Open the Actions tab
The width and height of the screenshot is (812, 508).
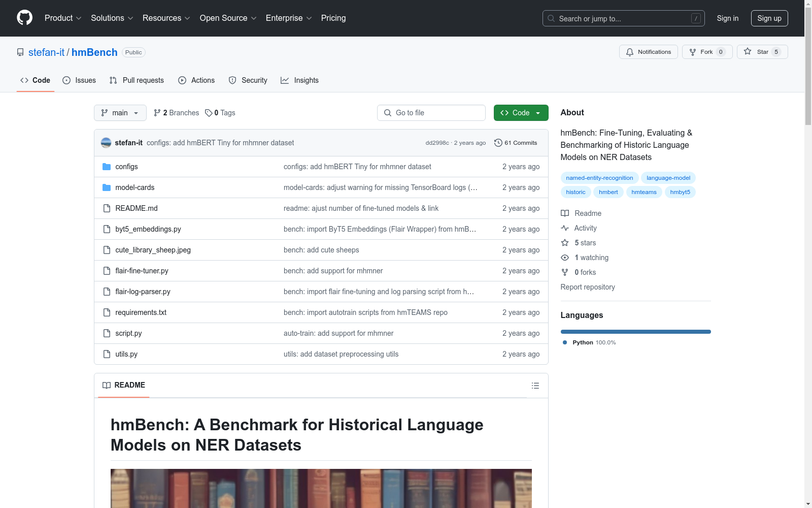pos(196,80)
